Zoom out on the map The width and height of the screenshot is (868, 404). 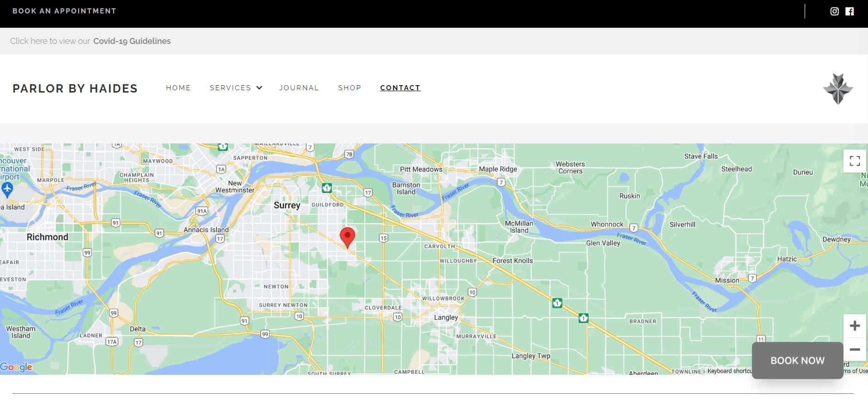point(854,349)
